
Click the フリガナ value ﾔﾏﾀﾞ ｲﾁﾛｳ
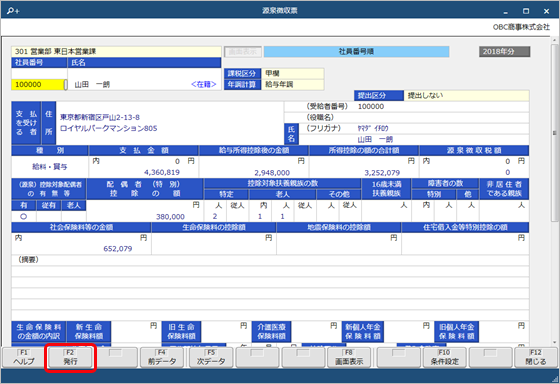(373, 128)
